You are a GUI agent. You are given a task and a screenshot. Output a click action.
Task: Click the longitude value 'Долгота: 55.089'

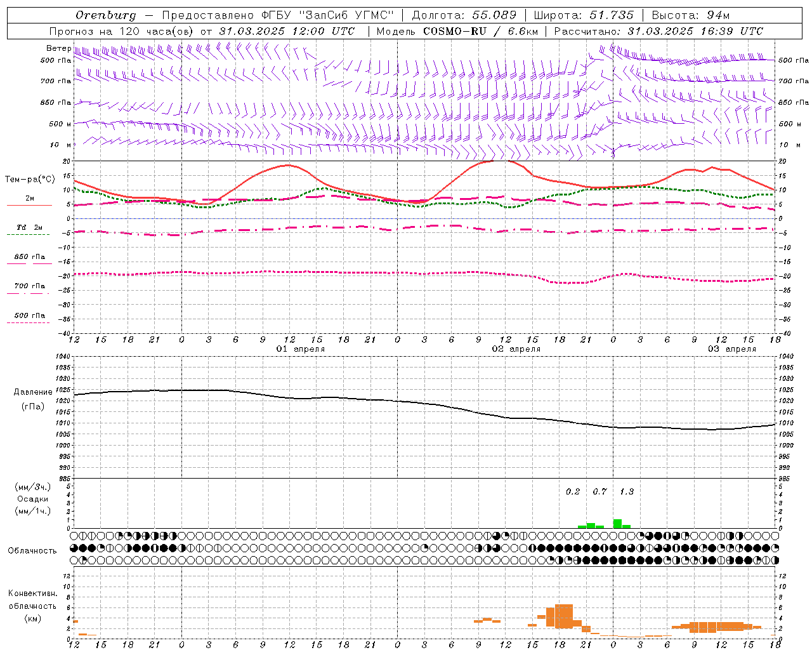pyautogui.click(x=464, y=15)
